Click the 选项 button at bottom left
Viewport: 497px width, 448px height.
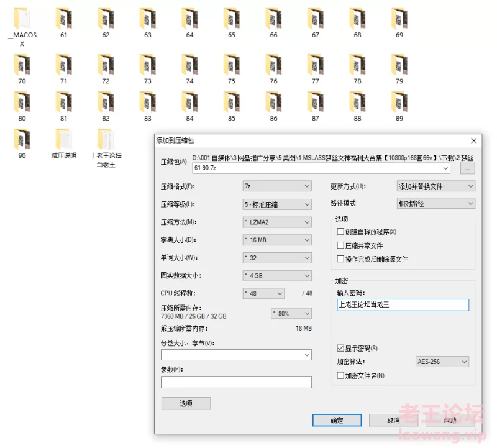[x=186, y=404]
